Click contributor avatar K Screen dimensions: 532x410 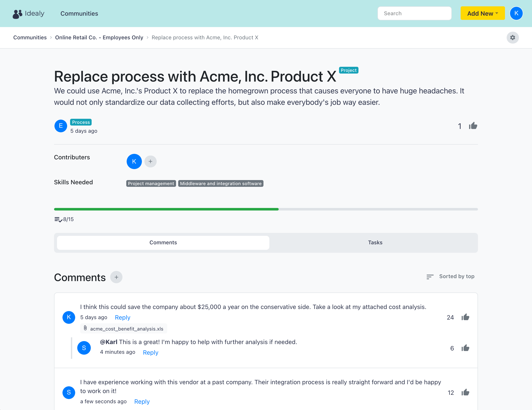point(134,161)
